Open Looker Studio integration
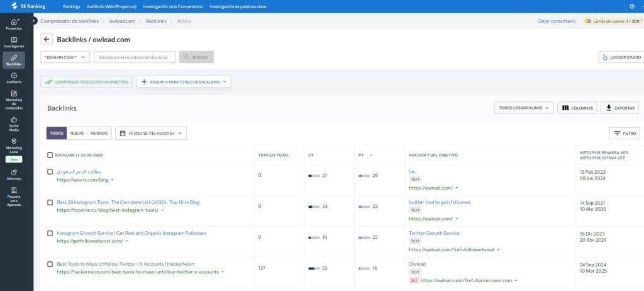644x291 pixels. point(621,57)
